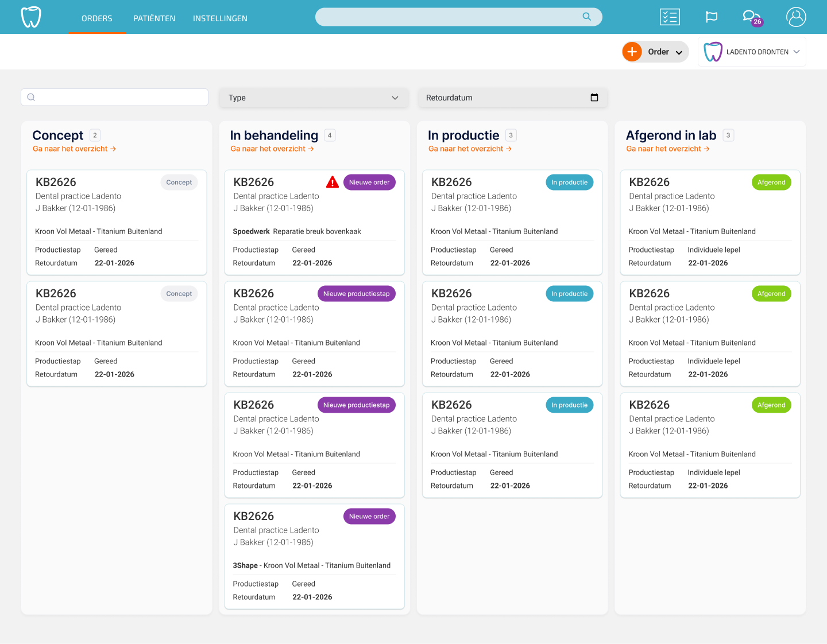Click the order filter search field
Viewport: 827px width, 644px height.
[115, 97]
